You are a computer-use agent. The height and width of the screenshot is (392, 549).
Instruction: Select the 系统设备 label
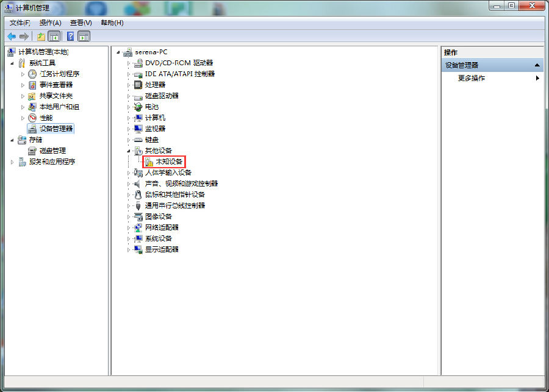pyautogui.click(x=159, y=238)
